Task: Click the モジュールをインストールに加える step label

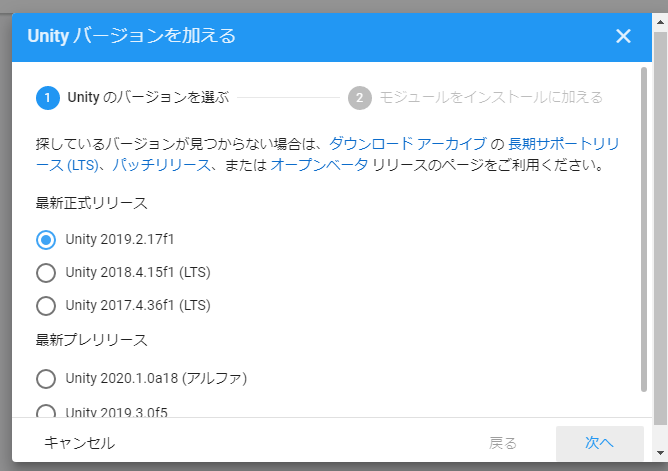Action: [491, 98]
